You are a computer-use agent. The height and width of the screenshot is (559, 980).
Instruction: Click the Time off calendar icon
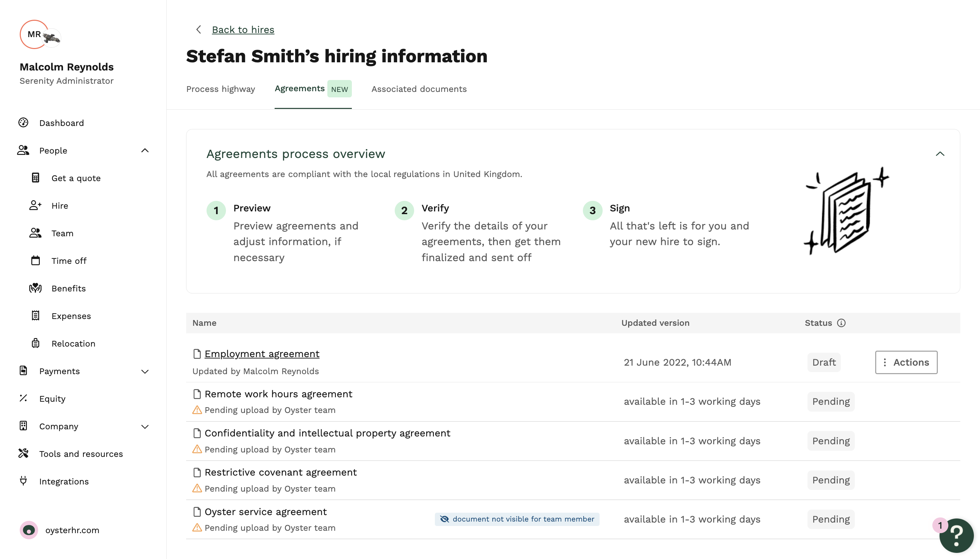(x=35, y=261)
